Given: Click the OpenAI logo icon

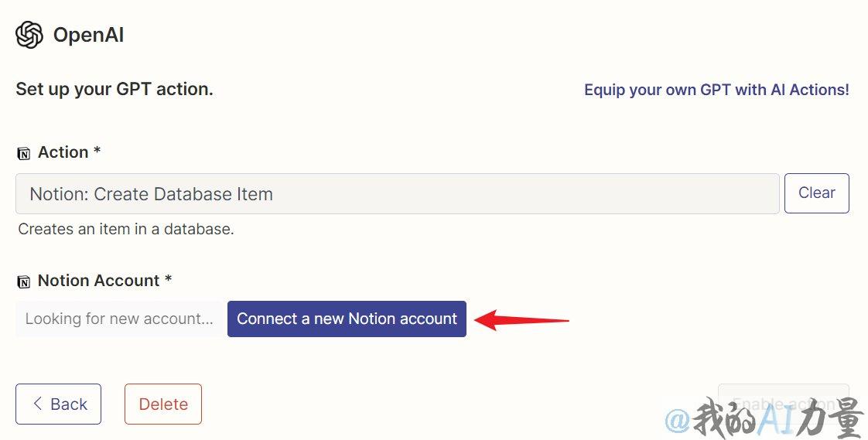Looking at the screenshot, I should click(x=29, y=35).
